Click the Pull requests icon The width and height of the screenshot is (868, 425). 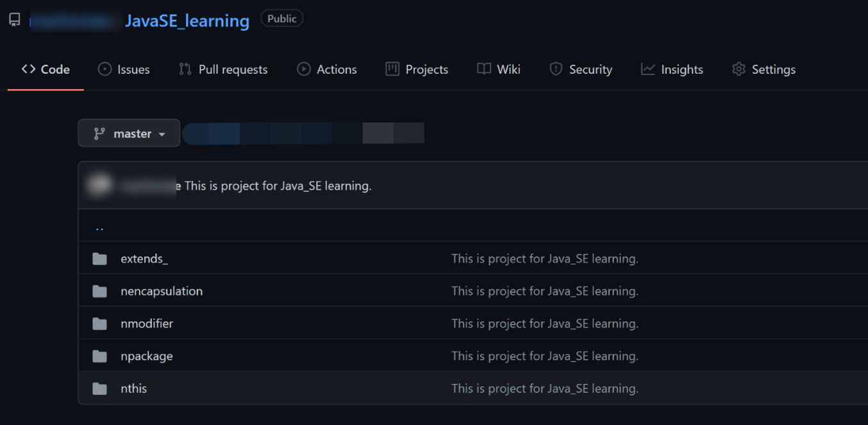click(x=185, y=69)
